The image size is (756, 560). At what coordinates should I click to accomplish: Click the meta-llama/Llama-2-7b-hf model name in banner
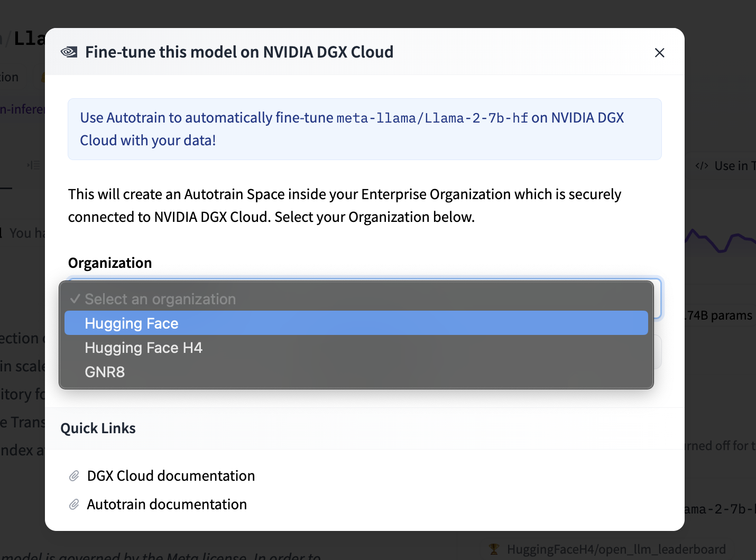[x=432, y=118]
